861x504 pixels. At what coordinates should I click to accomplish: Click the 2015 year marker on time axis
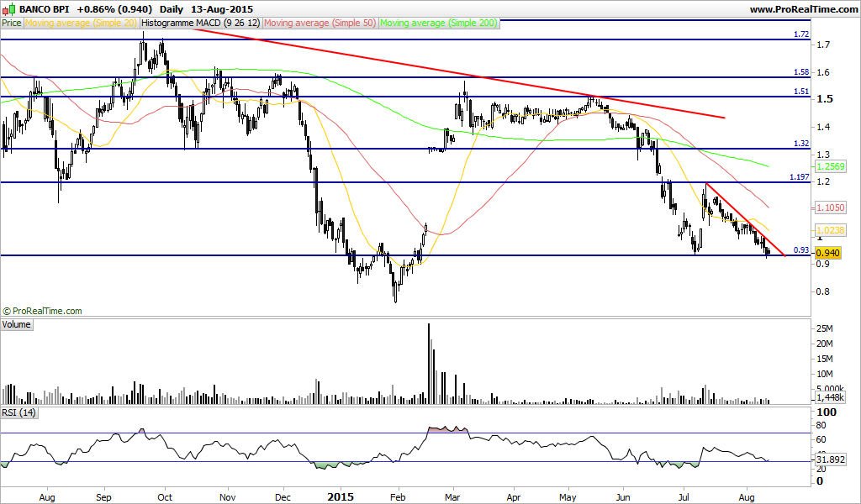click(341, 497)
